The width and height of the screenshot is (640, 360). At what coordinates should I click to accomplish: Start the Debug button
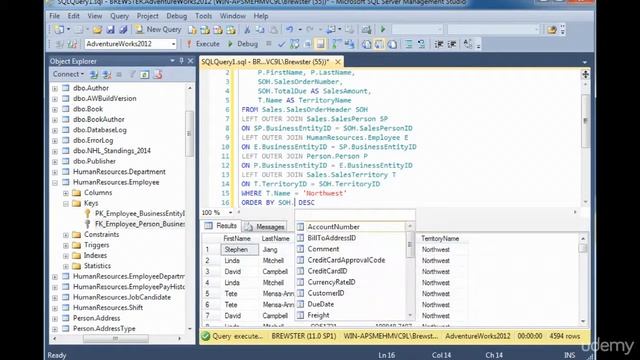point(242,44)
